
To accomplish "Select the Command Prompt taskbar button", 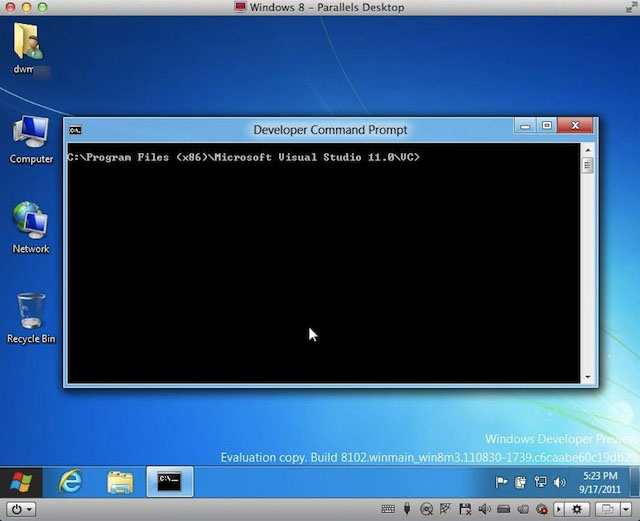I will coord(169,481).
